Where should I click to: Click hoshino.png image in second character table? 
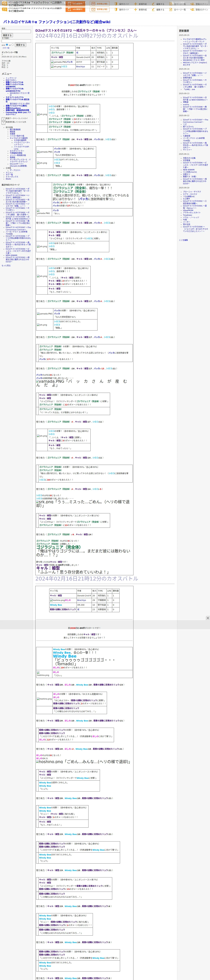click(57, 600)
